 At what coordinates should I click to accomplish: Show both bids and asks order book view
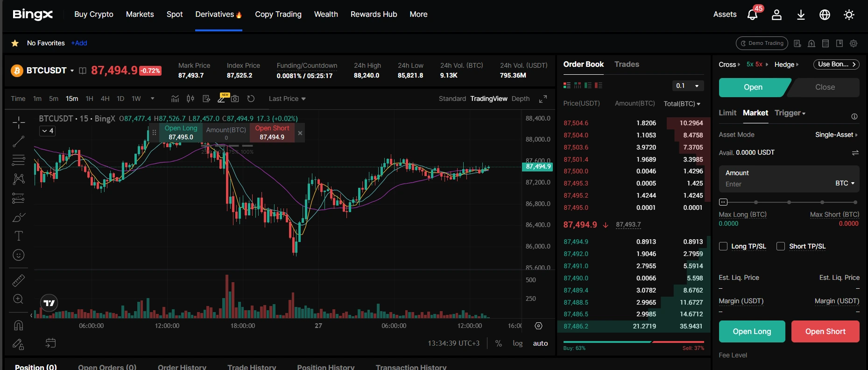[x=567, y=85]
